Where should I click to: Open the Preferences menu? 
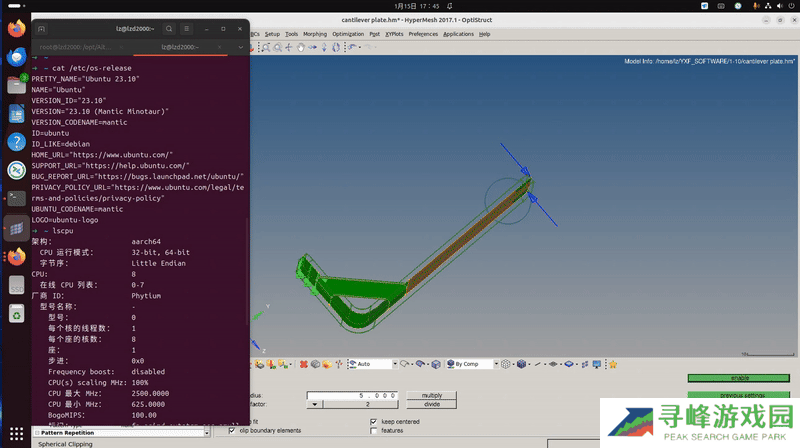[423, 34]
